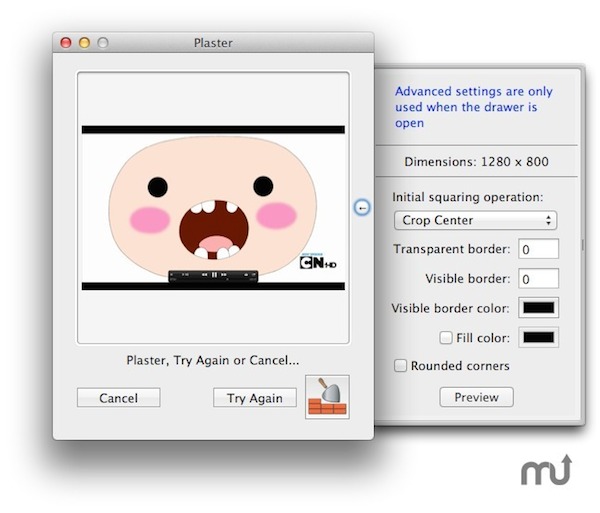This screenshot has width=600, height=513.
Task: Click the Try Again button
Action: coord(255,398)
